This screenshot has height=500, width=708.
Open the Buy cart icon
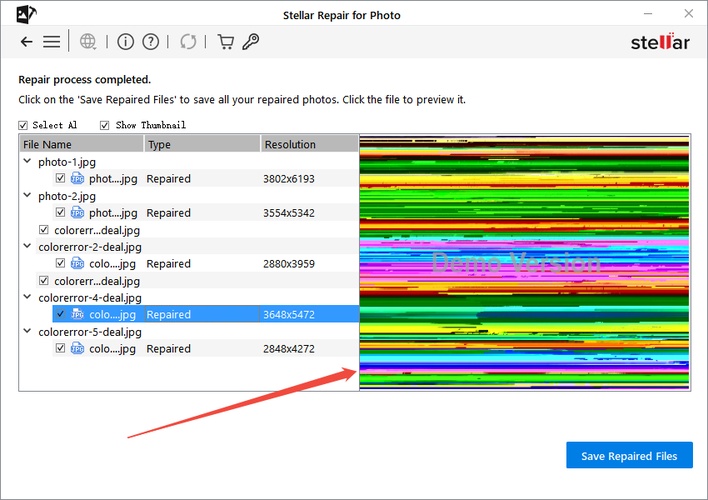[225, 42]
